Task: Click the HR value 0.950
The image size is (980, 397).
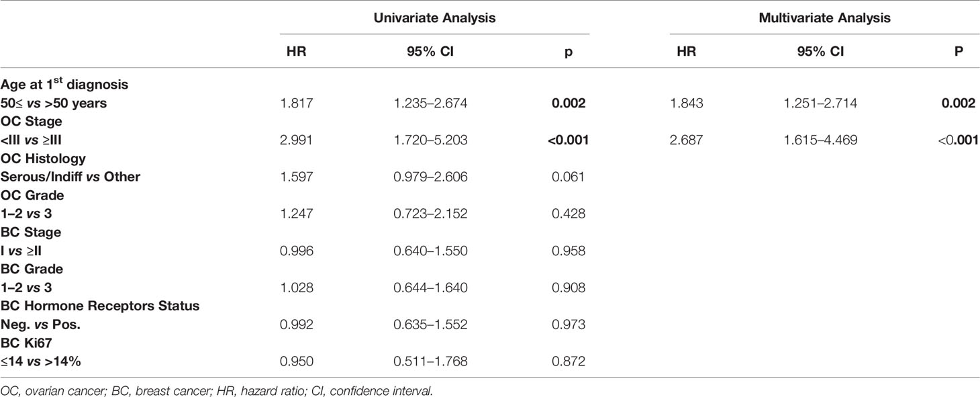Action: (296, 361)
